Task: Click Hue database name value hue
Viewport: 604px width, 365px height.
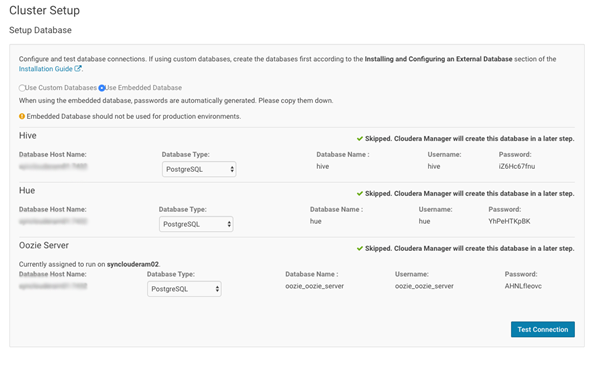Action: pyautogui.click(x=315, y=221)
